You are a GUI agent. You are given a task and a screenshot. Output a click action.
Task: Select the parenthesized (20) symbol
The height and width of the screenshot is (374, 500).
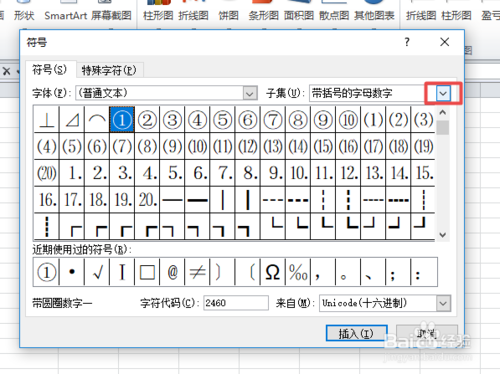tap(47, 173)
